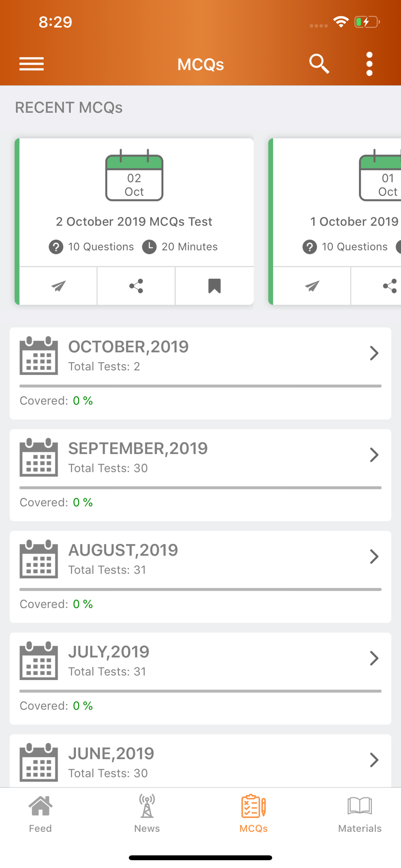Viewport: 401px width, 868px height.
Task: Click the 02 Oct calendar icon
Action: [x=134, y=175]
